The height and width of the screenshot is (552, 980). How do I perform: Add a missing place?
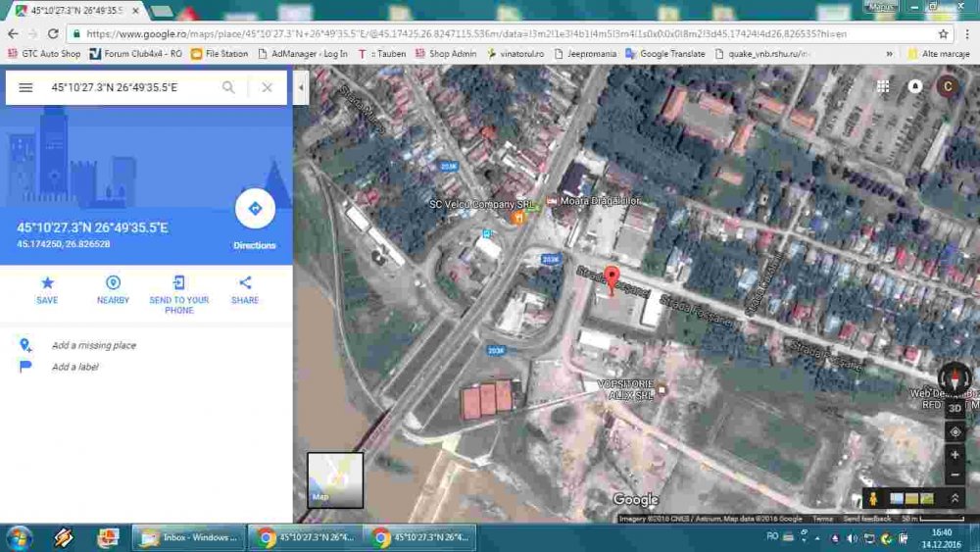point(94,345)
